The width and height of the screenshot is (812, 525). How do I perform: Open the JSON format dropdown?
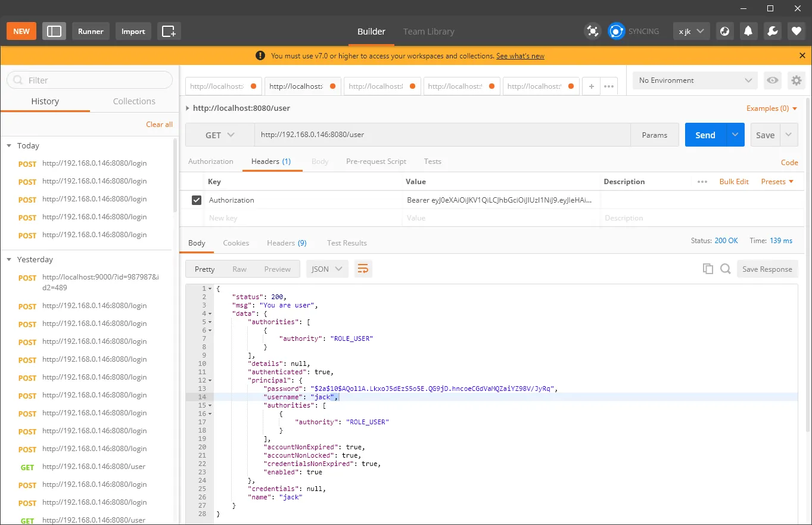tap(327, 269)
